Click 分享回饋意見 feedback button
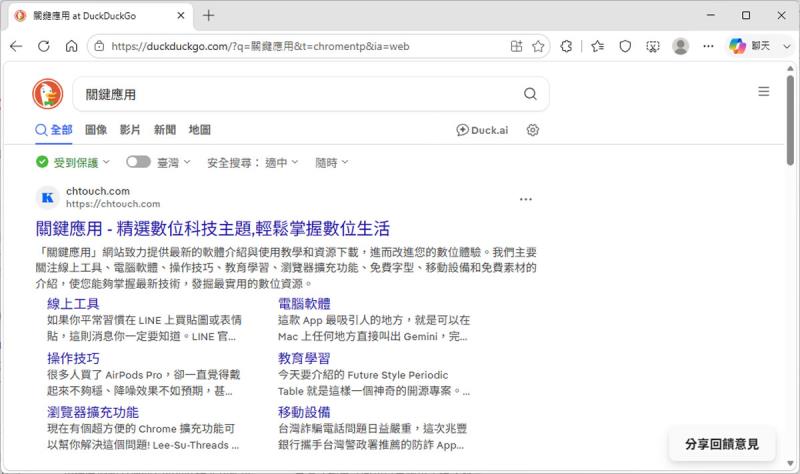The width and height of the screenshot is (800, 474). pos(721,444)
